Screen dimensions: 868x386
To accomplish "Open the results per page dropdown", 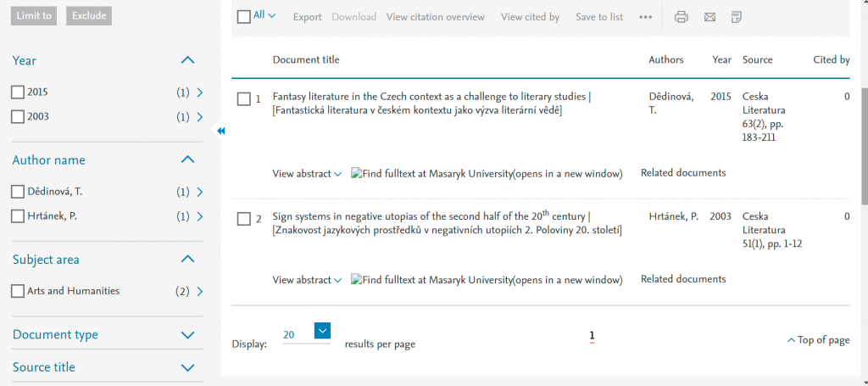I will click(x=322, y=332).
